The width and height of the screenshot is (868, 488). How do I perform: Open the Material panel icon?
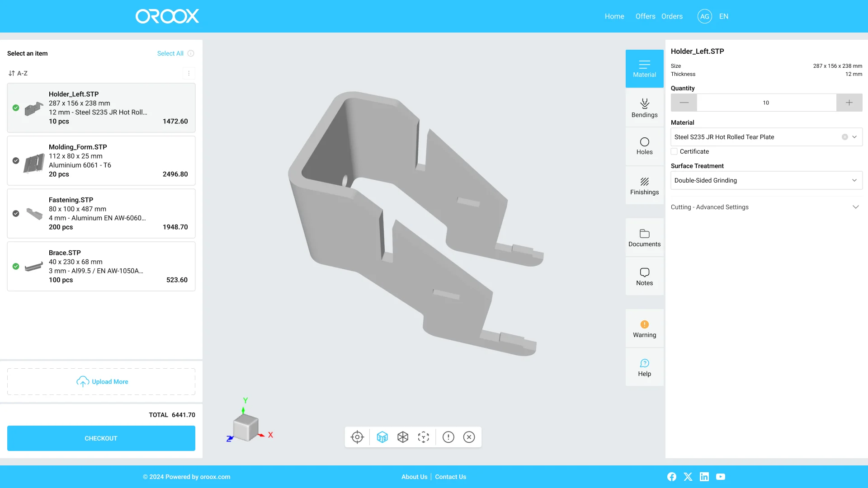click(x=644, y=68)
